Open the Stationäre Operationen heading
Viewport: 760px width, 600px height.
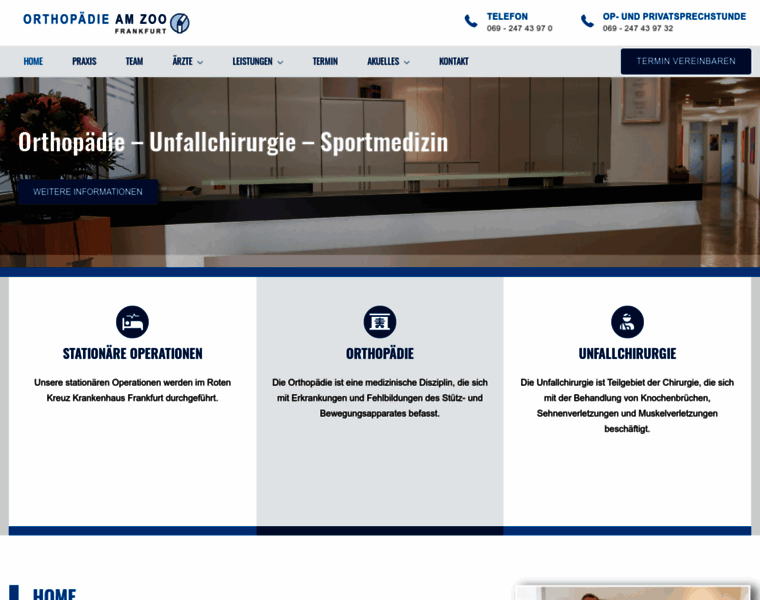(x=132, y=354)
